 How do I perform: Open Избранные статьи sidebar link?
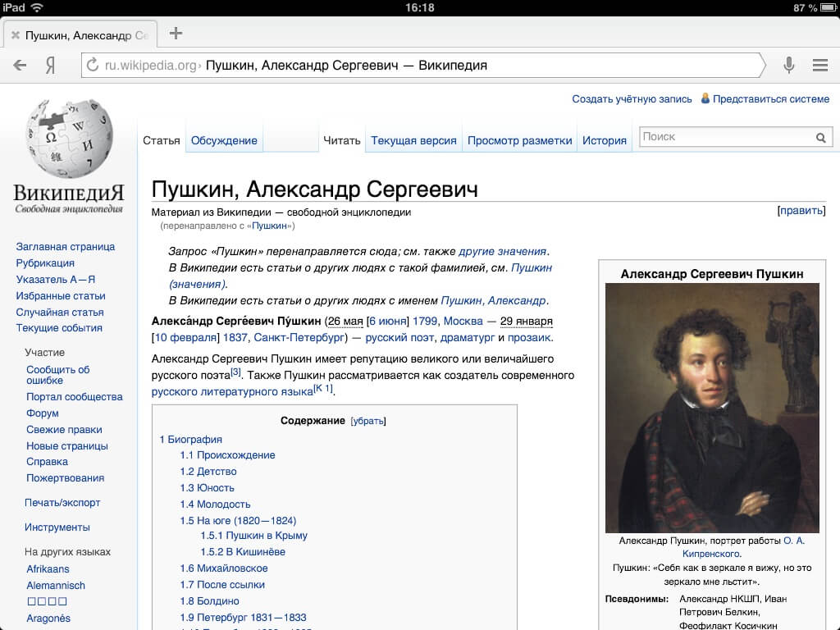61,295
